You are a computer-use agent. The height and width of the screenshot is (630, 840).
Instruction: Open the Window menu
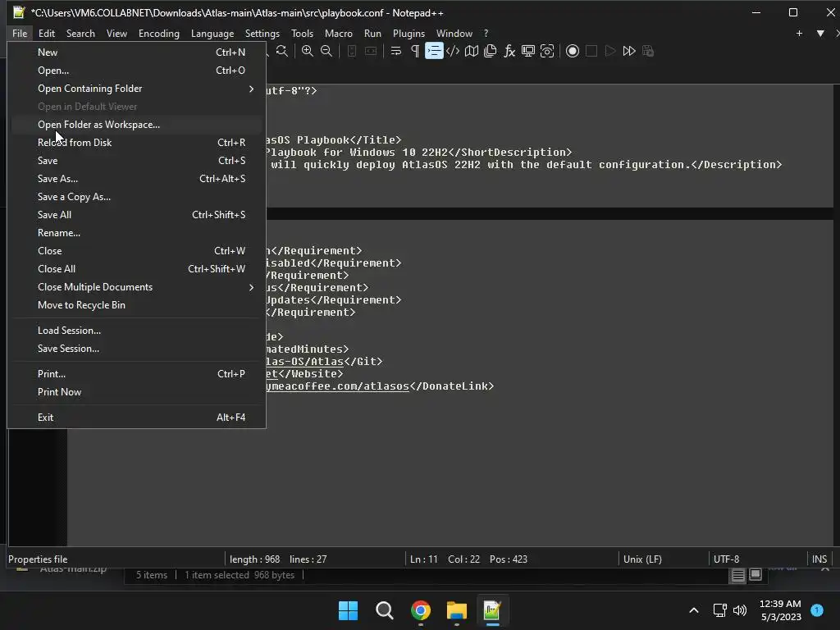(454, 33)
